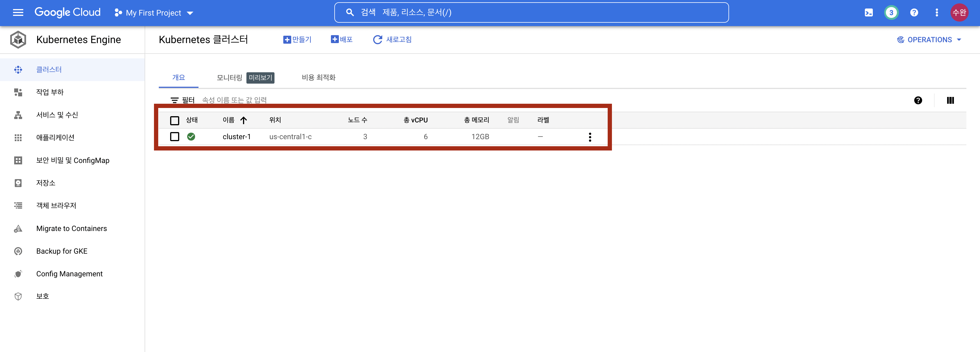Click the 애플리케이션 grid icon
980x352 pixels.
(x=18, y=138)
